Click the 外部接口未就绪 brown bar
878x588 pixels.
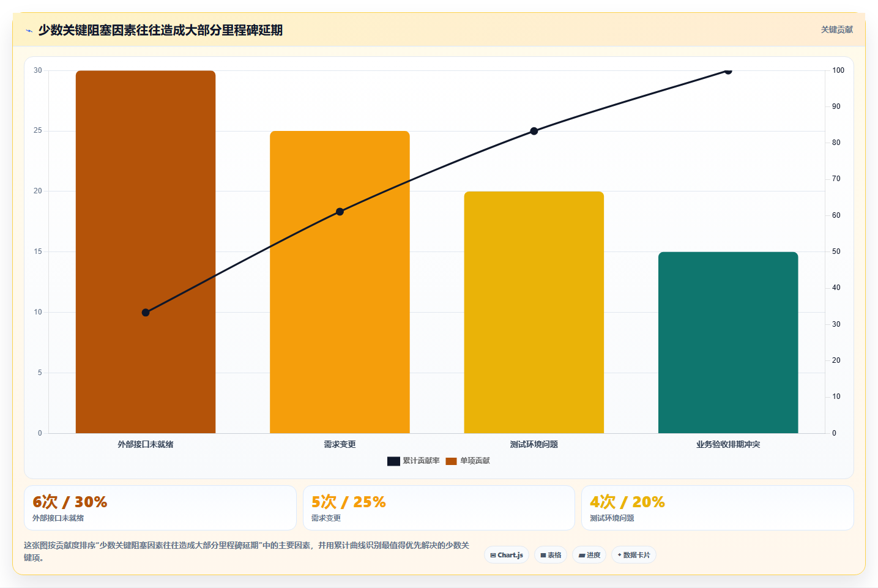(146, 252)
